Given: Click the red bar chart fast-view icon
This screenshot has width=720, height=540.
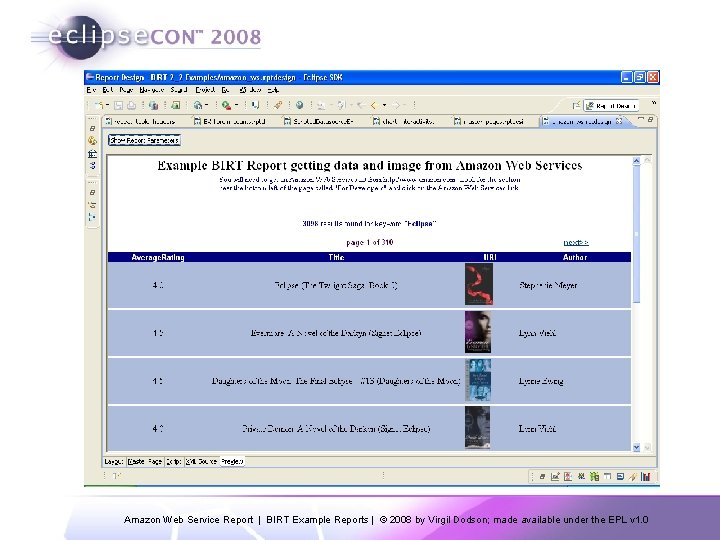Looking at the screenshot, I should pos(646,477).
